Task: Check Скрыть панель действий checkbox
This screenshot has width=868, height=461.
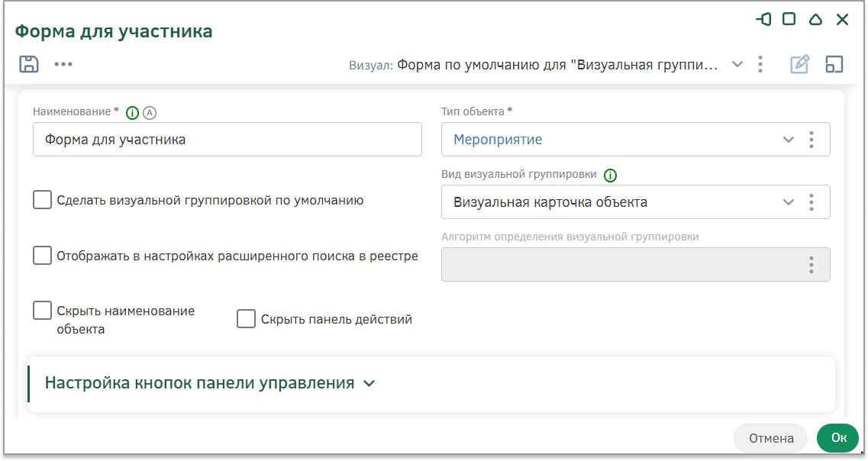Action: pyautogui.click(x=247, y=319)
